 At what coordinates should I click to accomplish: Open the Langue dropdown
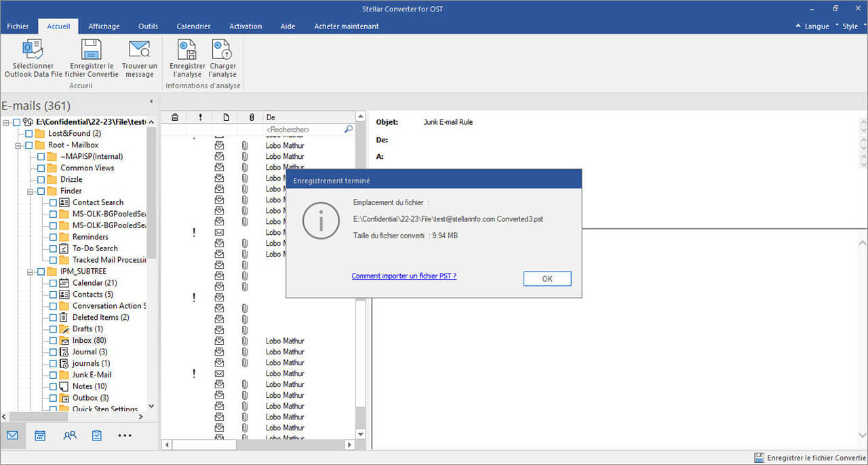tap(816, 26)
